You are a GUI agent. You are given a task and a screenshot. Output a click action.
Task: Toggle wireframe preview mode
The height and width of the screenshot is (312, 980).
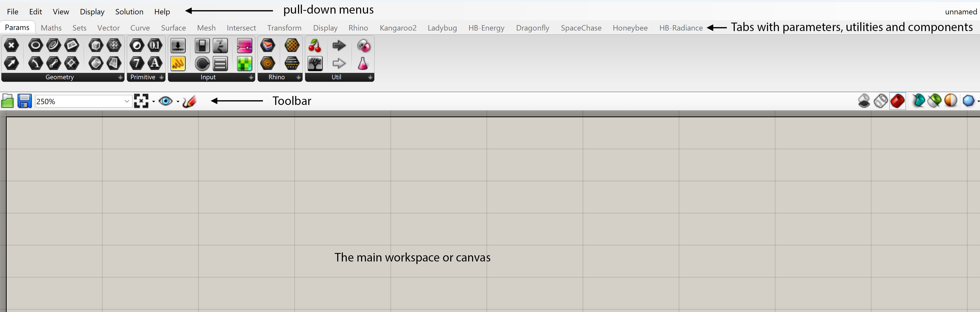pyautogui.click(x=881, y=101)
